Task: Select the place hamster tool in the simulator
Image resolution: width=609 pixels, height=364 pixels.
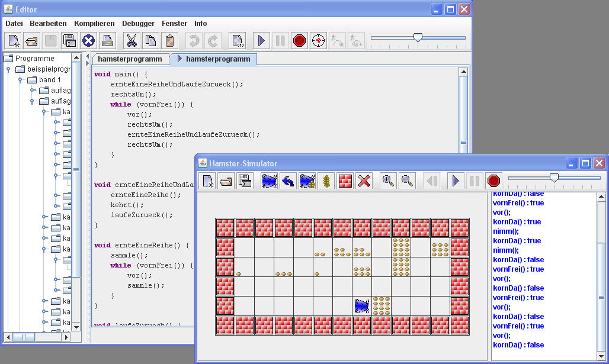Action: coord(270,181)
